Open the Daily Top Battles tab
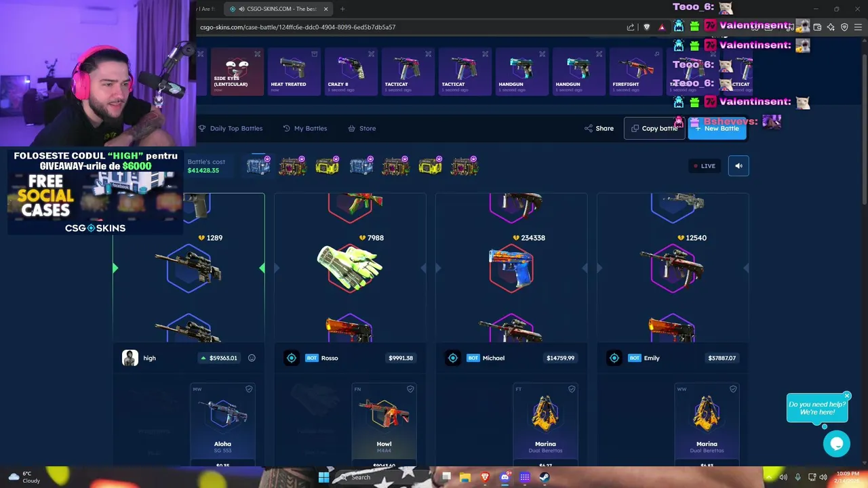The width and height of the screenshot is (868, 488). pos(230,128)
